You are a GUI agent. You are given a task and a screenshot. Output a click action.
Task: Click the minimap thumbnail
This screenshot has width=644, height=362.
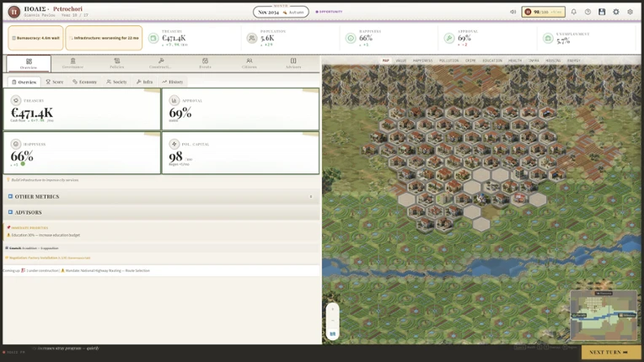click(604, 316)
